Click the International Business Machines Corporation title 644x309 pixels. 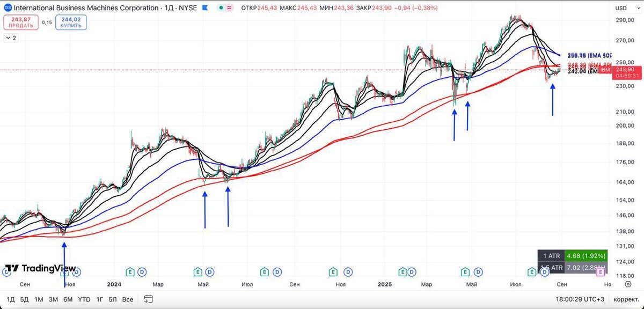86,8
